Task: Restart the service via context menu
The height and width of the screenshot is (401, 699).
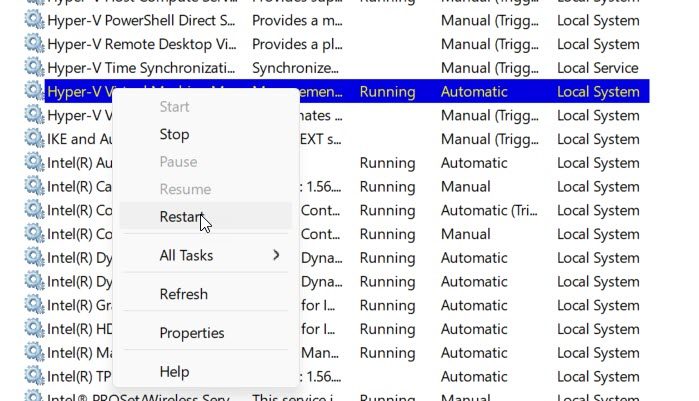Action: pyautogui.click(x=181, y=216)
